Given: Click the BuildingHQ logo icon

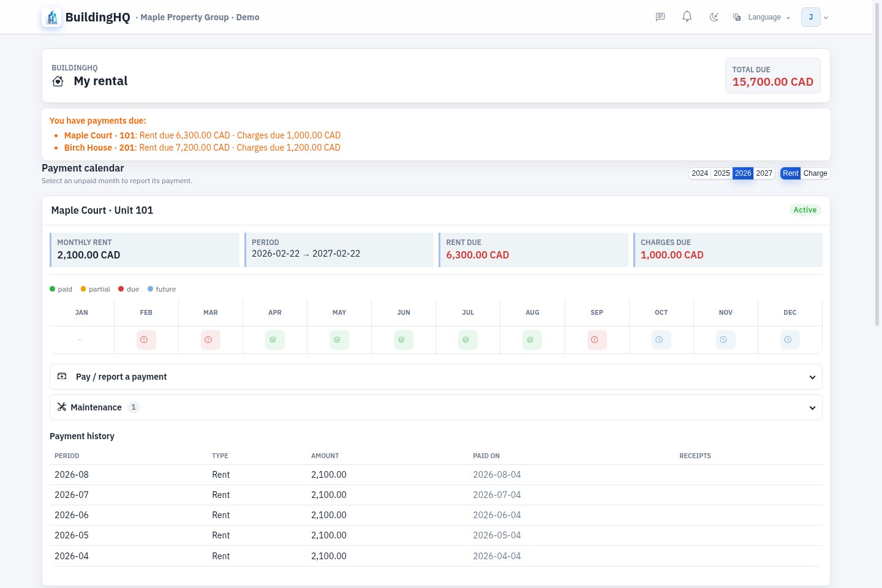Looking at the screenshot, I should pyautogui.click(x=51, y=17).
